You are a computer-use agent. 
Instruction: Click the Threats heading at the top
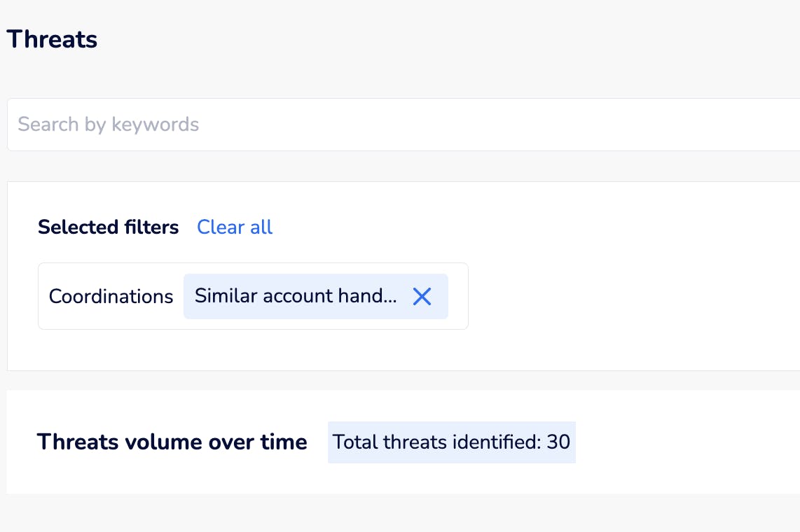point(52,39)
